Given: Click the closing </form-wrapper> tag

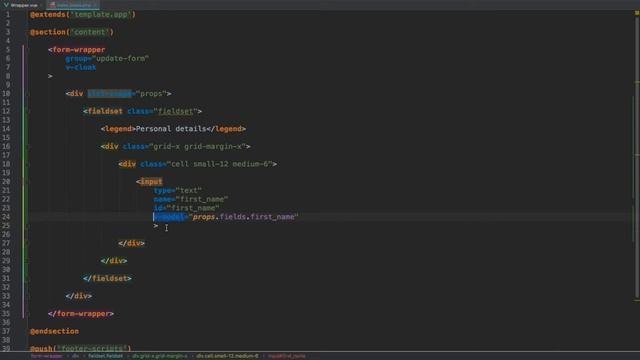Looking at the screenshot, I should point(80,313).
